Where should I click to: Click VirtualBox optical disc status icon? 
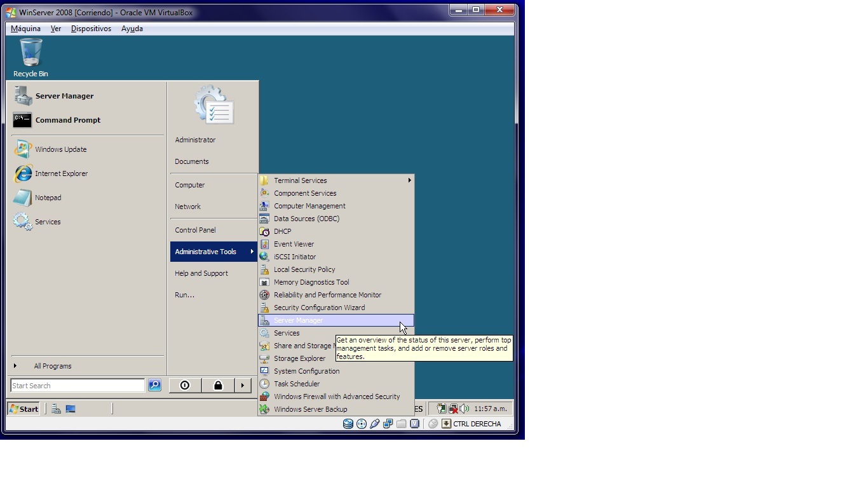click(x=362, y=424)
